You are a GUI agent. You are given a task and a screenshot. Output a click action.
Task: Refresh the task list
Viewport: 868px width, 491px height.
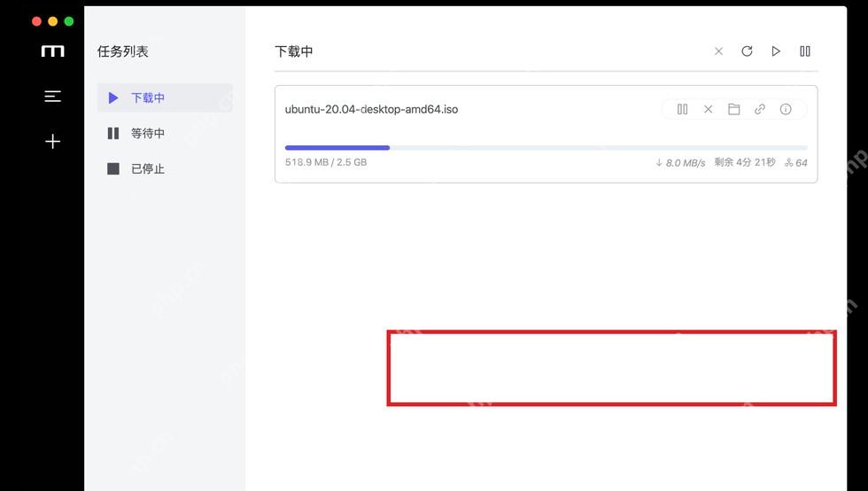click(747, 51)
